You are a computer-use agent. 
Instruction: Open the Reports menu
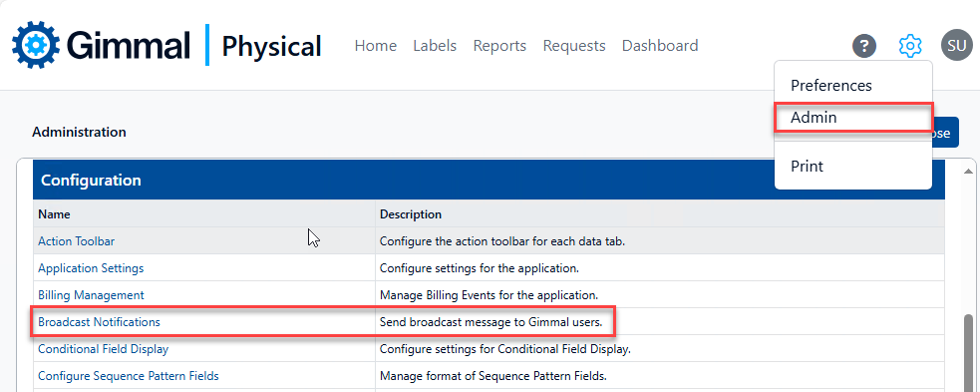click(x=499, y=46)
